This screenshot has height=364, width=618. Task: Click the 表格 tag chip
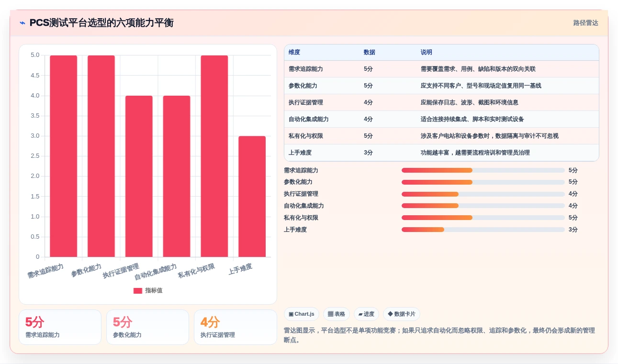[337, 314]
